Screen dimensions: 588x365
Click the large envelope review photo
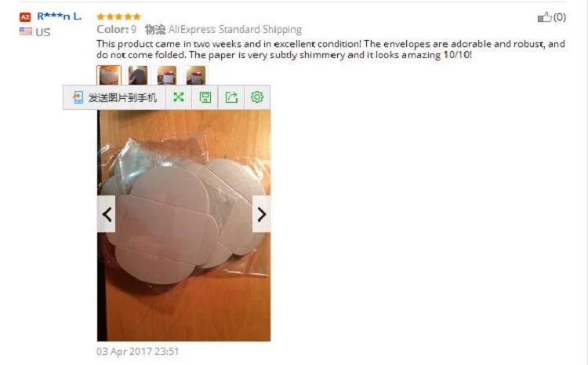pos(183,225)
